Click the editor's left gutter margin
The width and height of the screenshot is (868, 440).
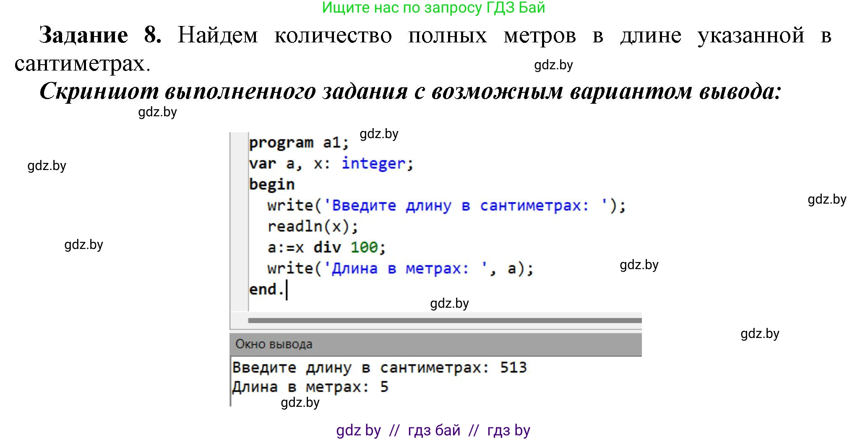(239, 223)
